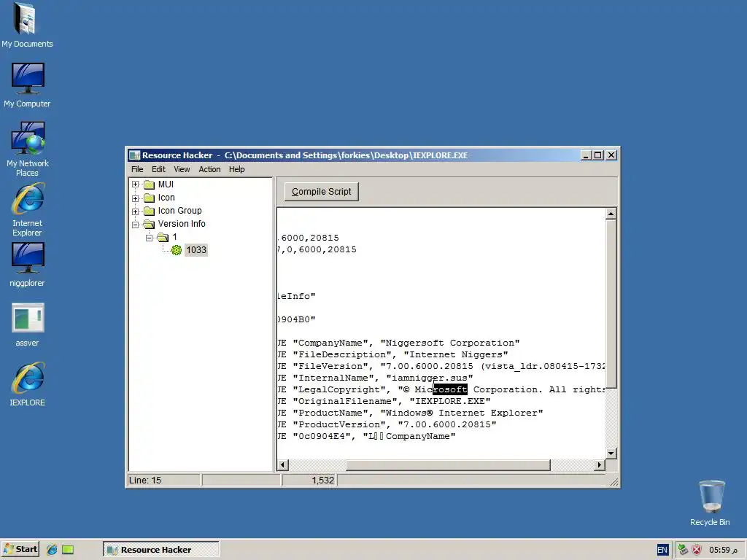Click folder icon of node 1

[163, 237]
